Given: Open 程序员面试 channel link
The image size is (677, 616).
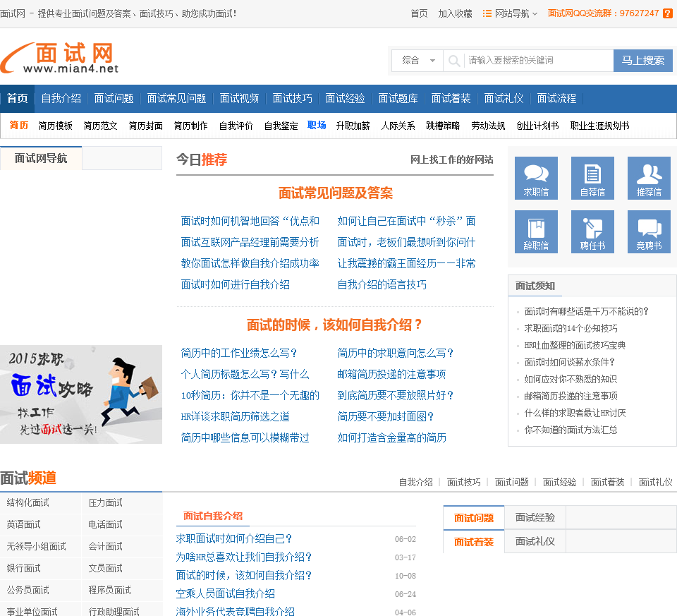Looking at the screenshot, I should pyautogui.click(x=110, y=590).
